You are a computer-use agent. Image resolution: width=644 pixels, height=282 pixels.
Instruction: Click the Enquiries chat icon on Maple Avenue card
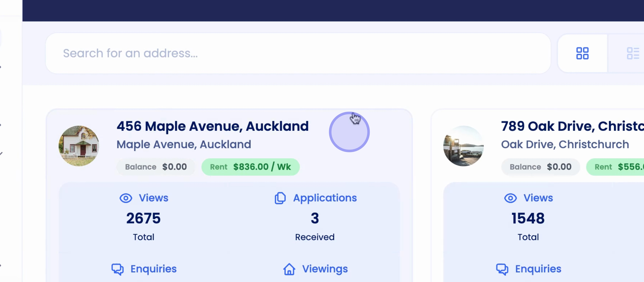(118, 269)
